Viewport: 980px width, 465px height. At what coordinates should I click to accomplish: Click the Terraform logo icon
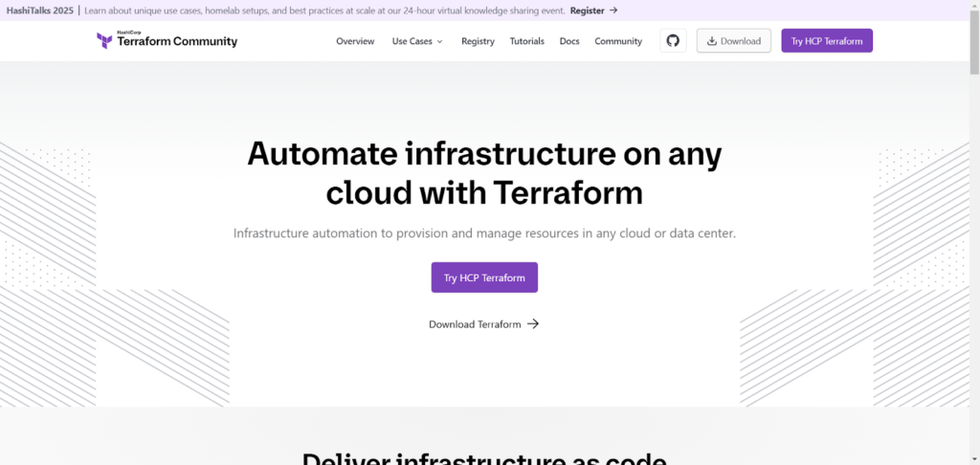tap(104, 40)
